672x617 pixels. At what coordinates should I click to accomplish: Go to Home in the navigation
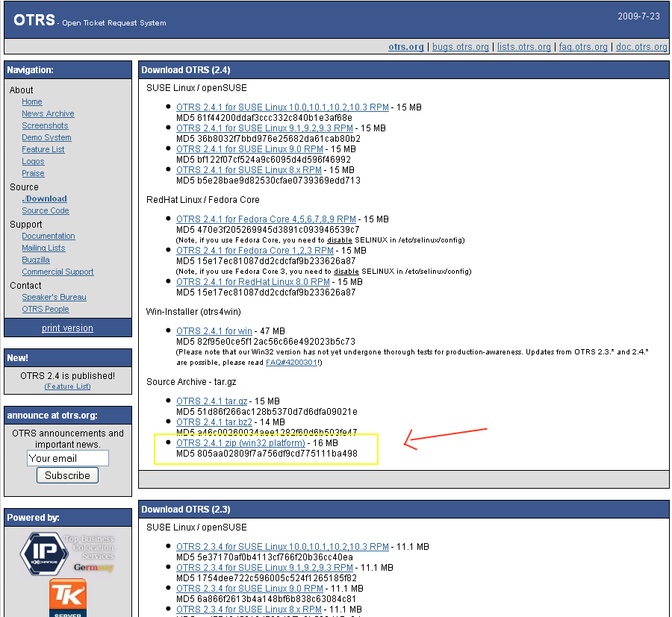pyautogui.click(x=32, y=102)
